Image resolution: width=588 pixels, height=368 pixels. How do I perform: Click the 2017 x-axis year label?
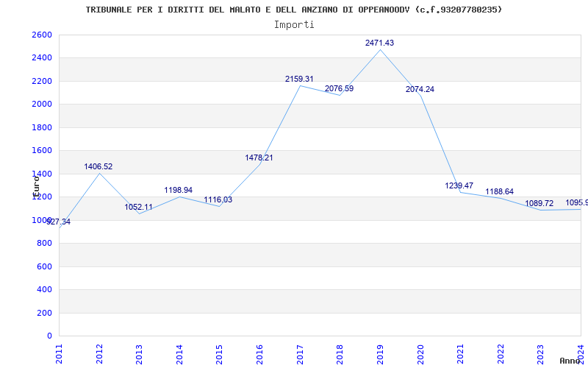[x=300, y=355]
